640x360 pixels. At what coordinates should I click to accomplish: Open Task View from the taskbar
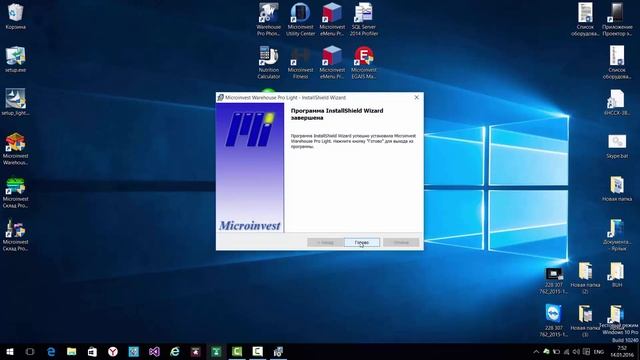(30, 352)
